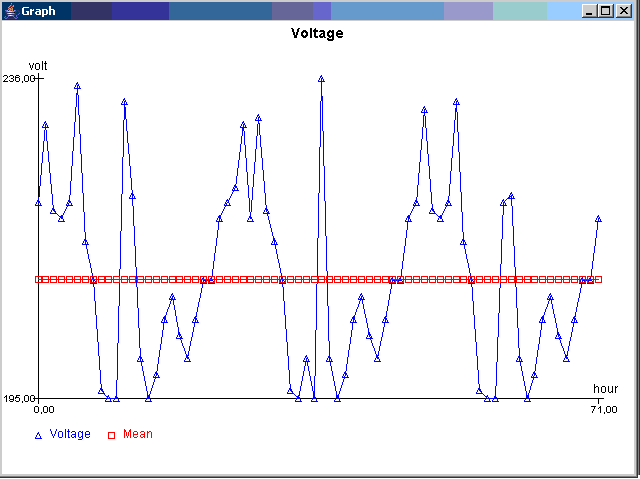Click the leftmost red Mean square marker
This screenshot has height=479, width=640.
[39, 279]
